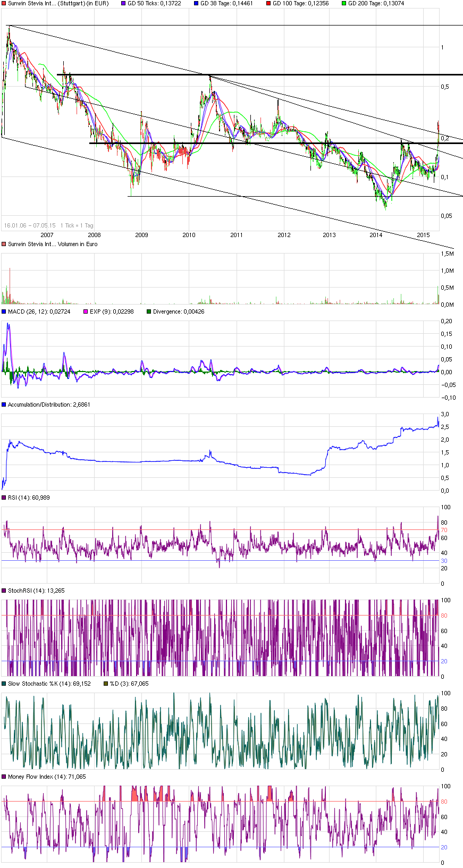Click the Money Flow Index legend swatch
The image size is (463, 868).
coord(4,777)
